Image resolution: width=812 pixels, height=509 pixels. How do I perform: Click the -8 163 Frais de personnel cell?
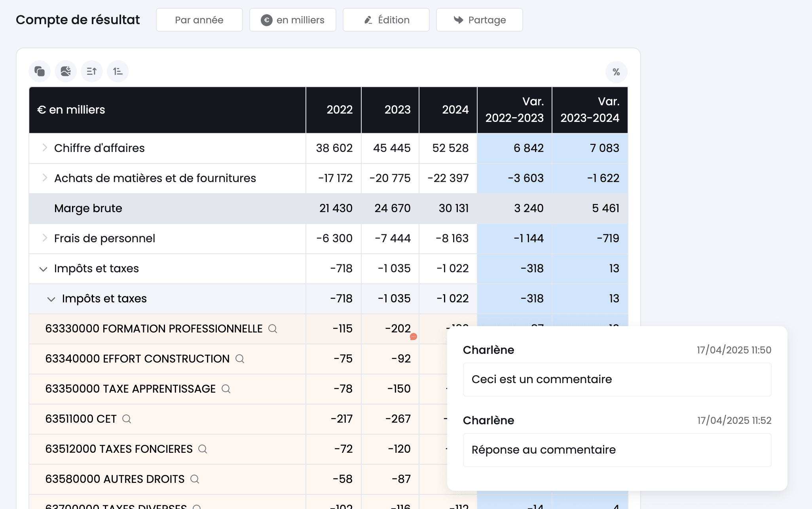pos(448,238)
